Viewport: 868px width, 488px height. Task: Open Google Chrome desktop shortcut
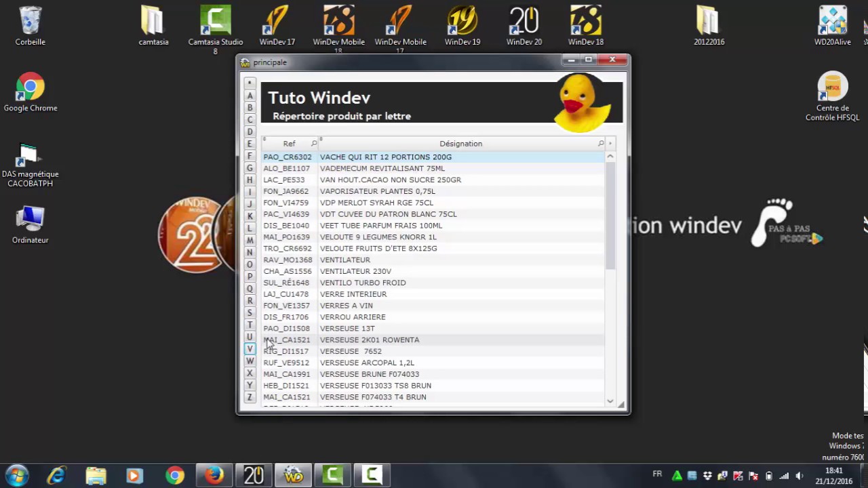31,92
